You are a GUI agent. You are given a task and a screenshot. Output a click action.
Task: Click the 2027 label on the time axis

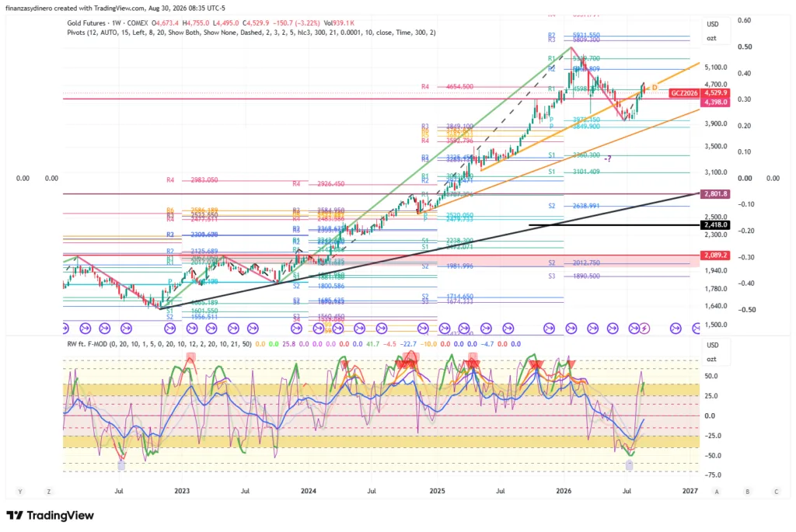click(690, 491)
